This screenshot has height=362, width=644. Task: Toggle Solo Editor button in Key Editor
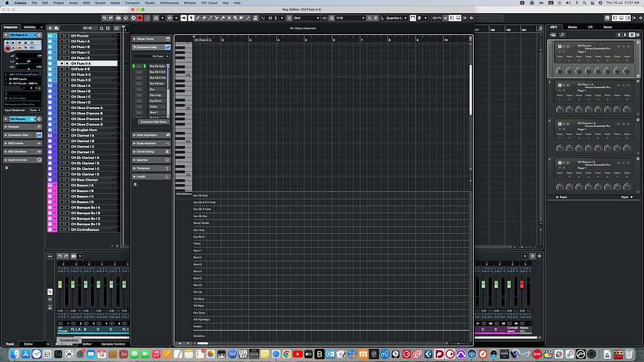133,18
